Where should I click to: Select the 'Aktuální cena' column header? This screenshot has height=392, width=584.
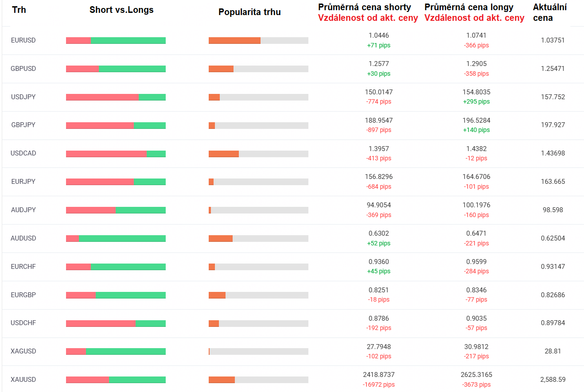[x=549, y=12]
